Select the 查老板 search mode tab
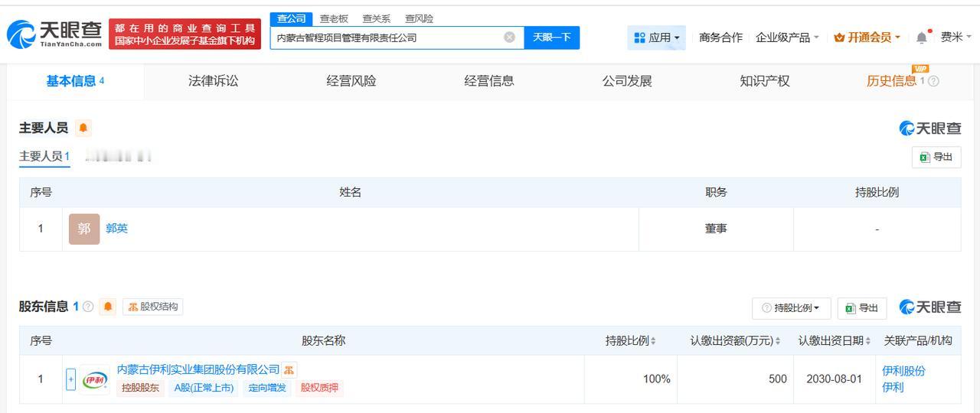This screenshot has height=413, width=980. [334, 19]
